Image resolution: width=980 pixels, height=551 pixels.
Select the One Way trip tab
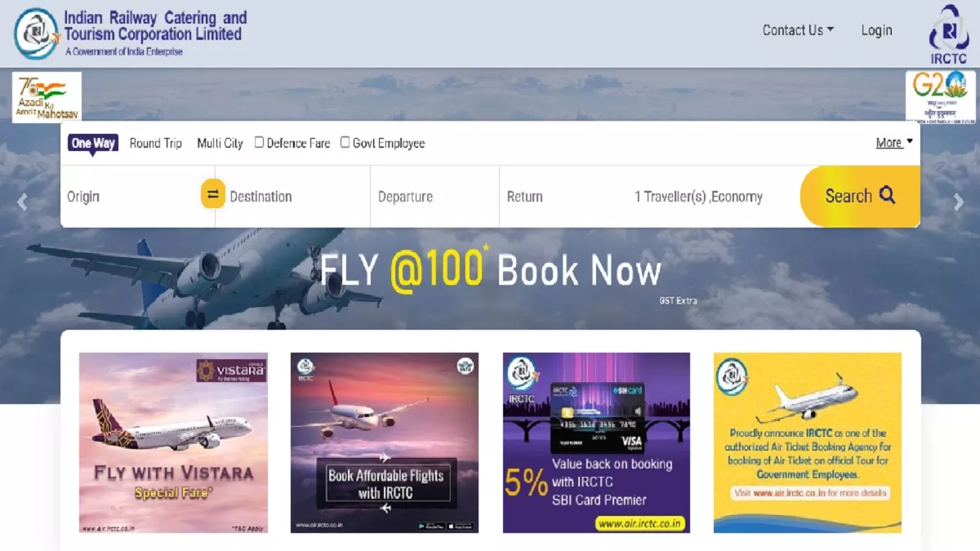[x=93, y=143]
